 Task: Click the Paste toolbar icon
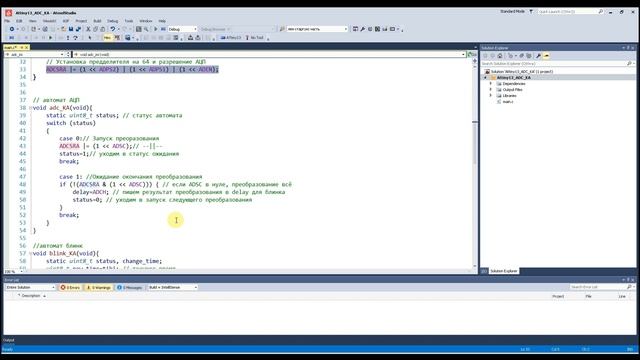102,29
